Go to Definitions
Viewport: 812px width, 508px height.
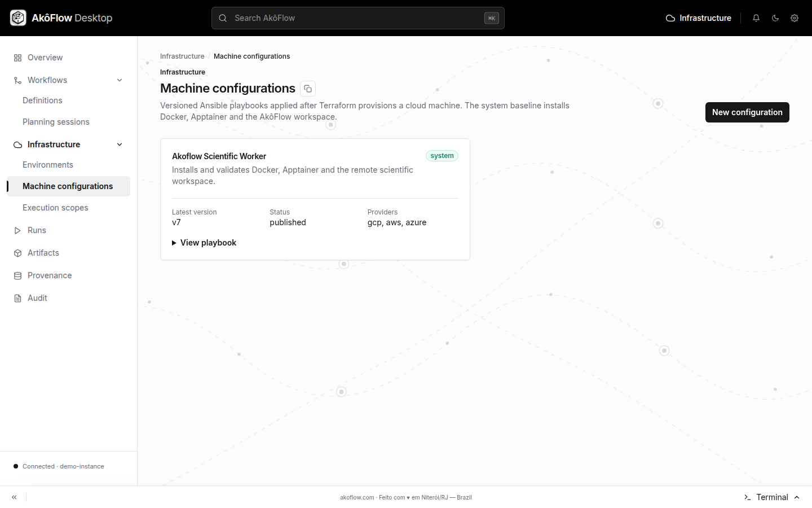(68, 100)
